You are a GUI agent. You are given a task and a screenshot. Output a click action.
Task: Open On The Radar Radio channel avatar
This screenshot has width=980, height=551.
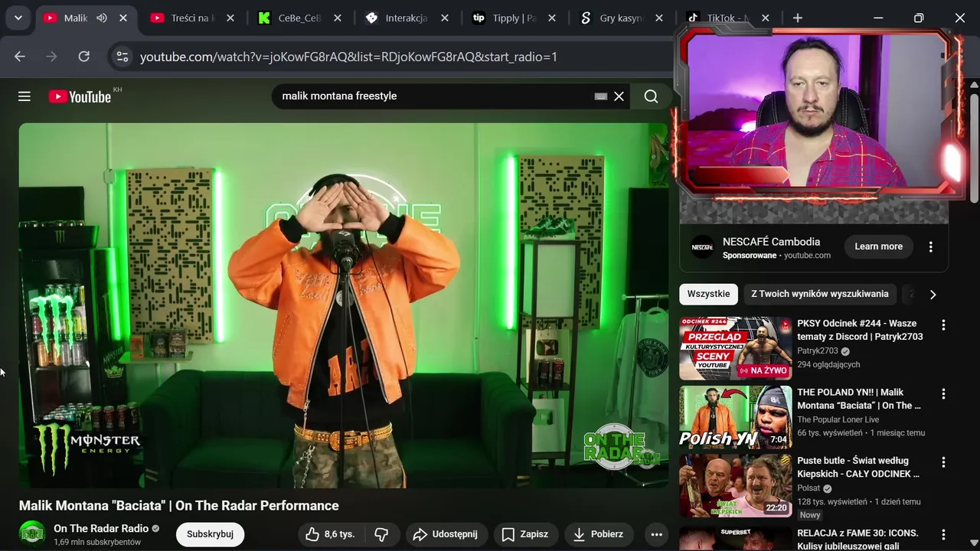(x=32, y=533)
